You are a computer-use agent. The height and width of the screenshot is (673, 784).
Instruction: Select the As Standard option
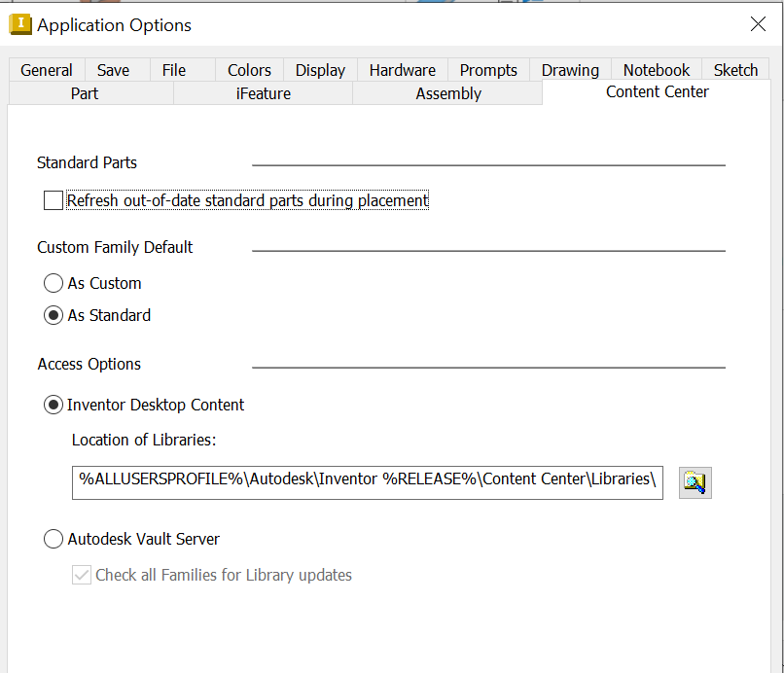tap(53, 315)
